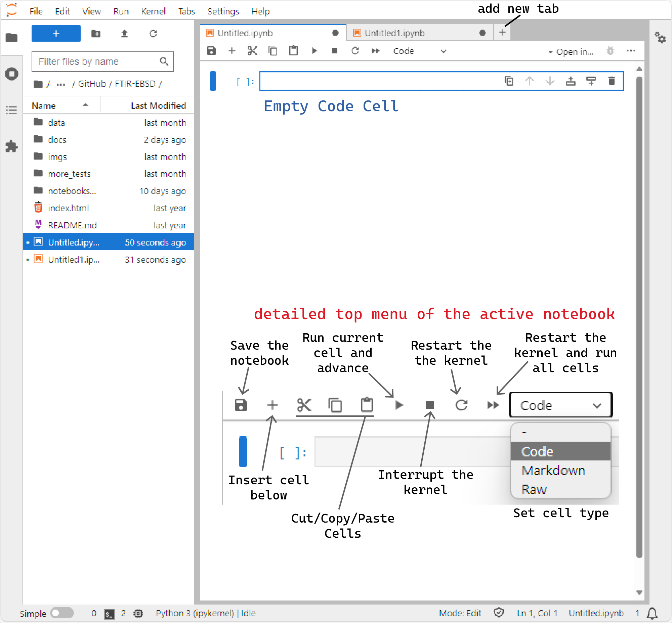
Task: Open table of contents sidebar icon
Action: 11,110
